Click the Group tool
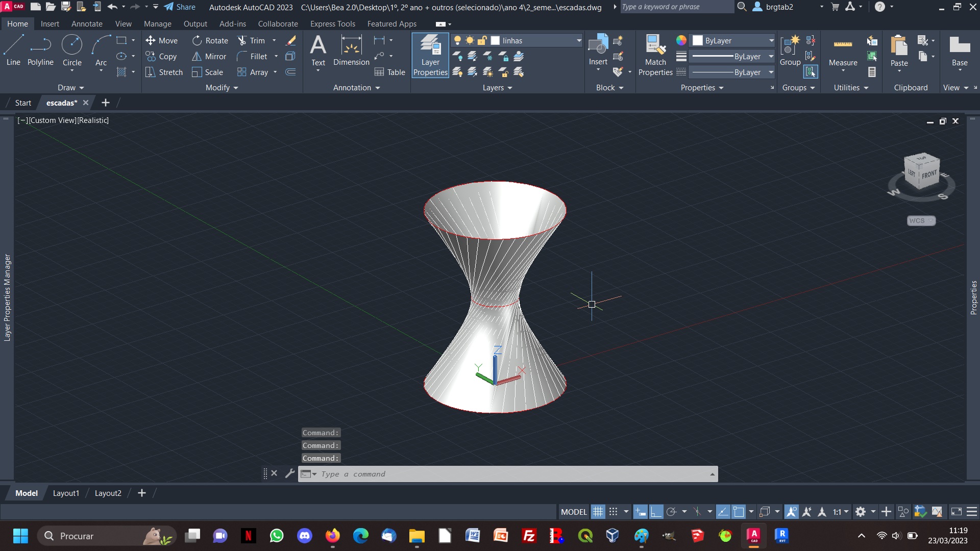Screen dimensions: 980x551 pyautogui.click(x=790, y=50)
